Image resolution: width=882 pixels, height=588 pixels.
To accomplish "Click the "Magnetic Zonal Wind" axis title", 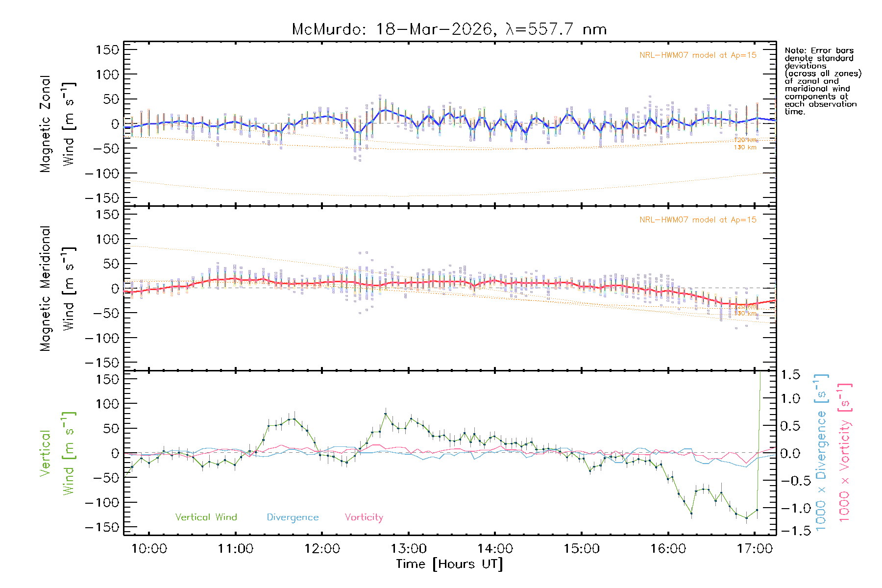I will tap(56, 123).
